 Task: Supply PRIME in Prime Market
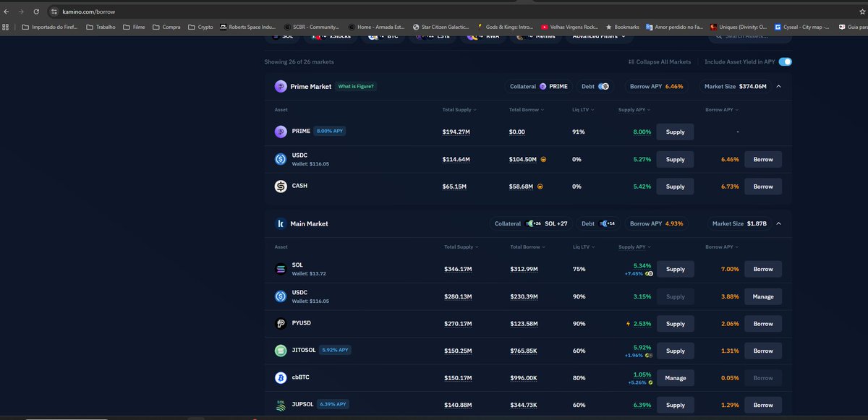[675, 132]
